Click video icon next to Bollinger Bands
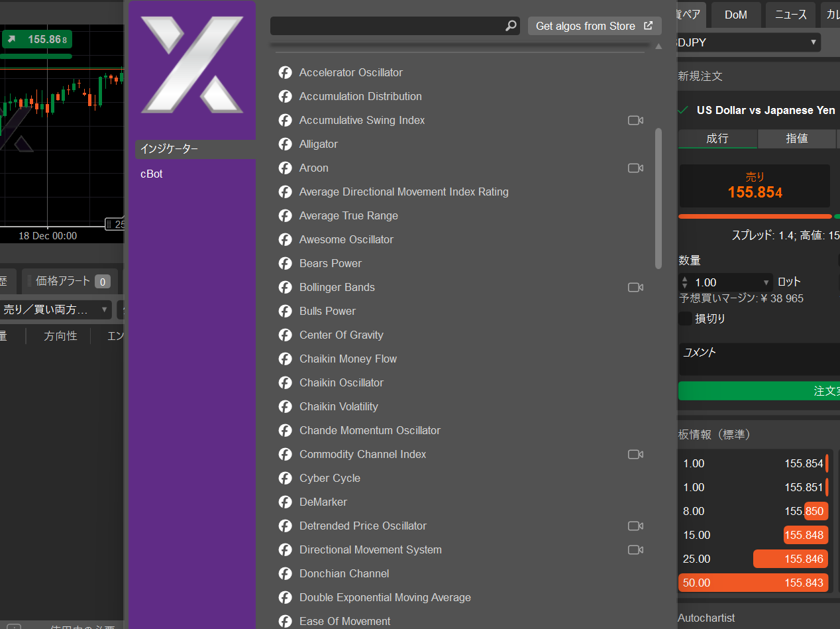Screen dimensions: 840x629 635,287
